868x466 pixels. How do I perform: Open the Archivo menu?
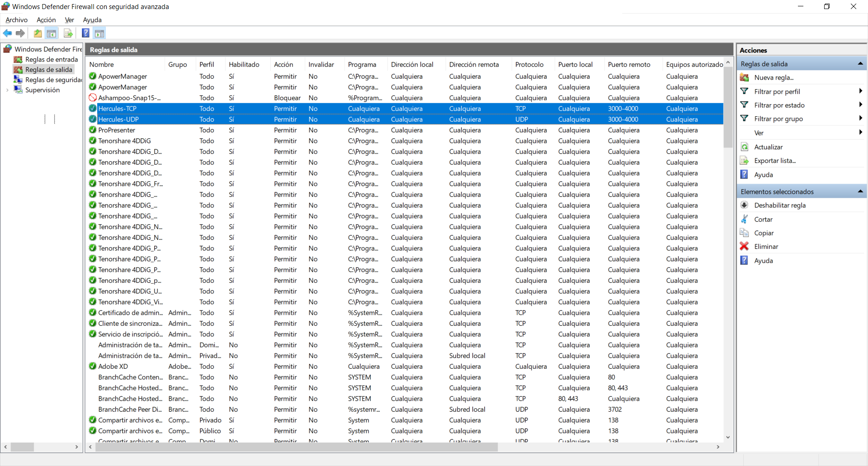click(x=16, y=20)
